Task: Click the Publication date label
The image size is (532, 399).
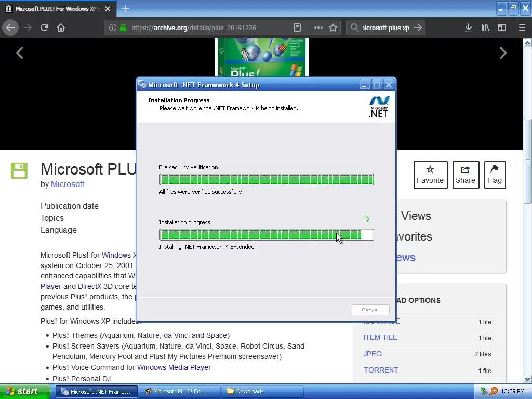Action: click(70, 206)
